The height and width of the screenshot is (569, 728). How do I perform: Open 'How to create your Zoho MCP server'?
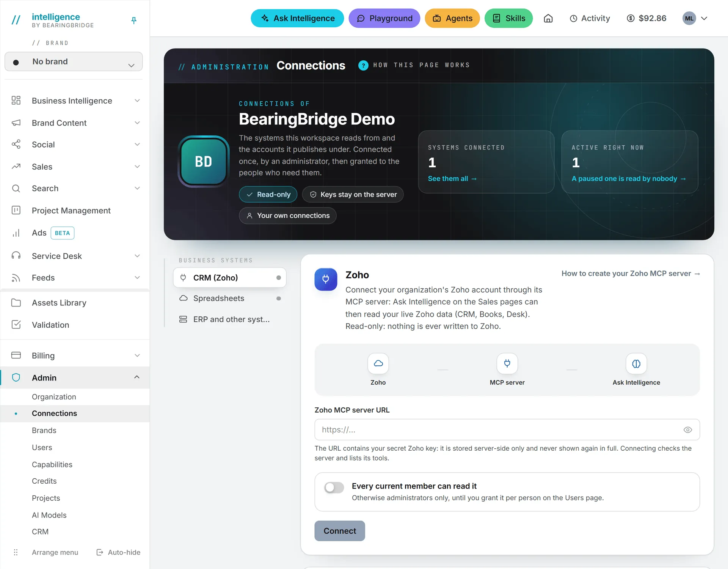631,273
